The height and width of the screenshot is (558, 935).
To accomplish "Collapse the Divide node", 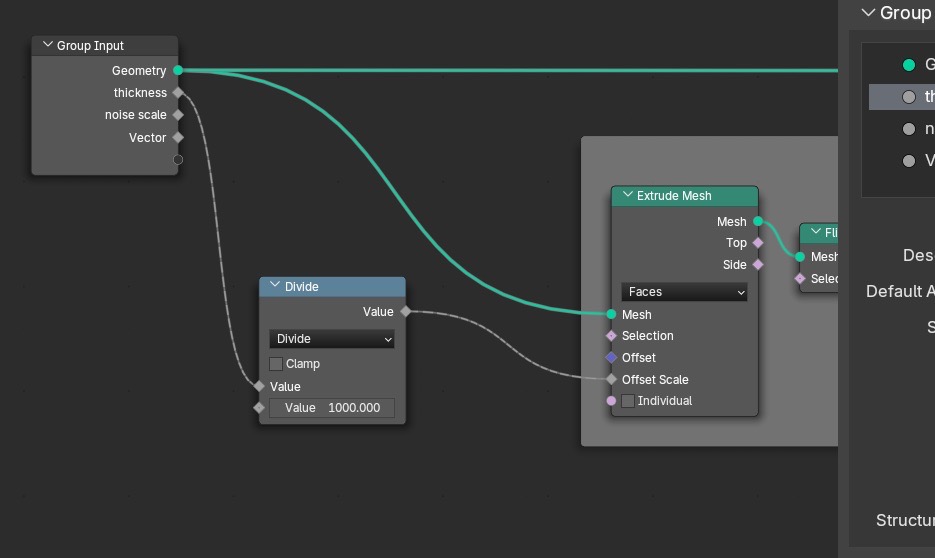I will coord(275,285).
